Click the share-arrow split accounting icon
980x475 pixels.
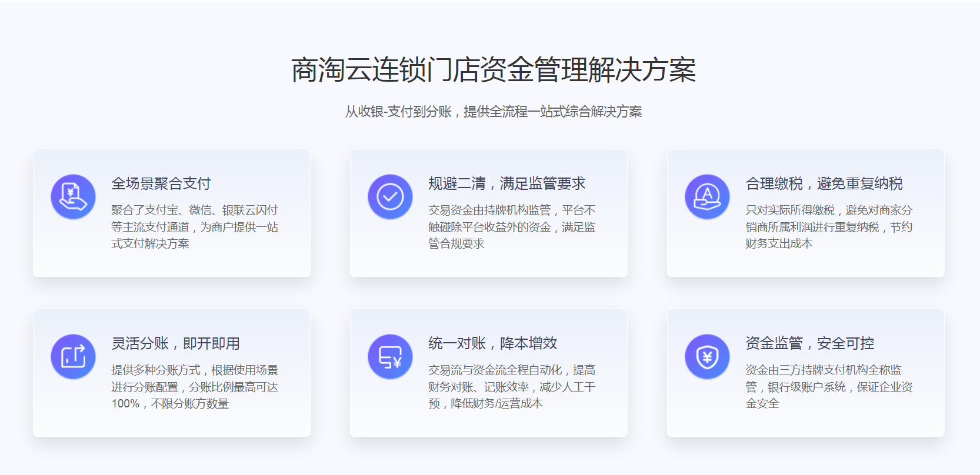73,357
